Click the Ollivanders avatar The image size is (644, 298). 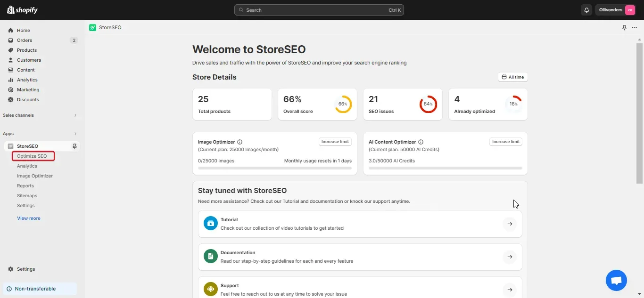pyautogui.click(x=630, y=10)
